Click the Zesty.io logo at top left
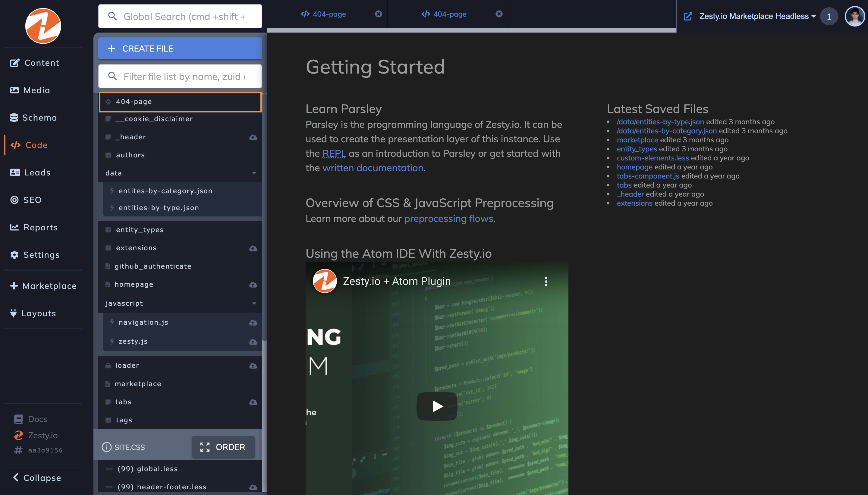The height and width of the screenshot is (495, 868). [x=43, y=26]
